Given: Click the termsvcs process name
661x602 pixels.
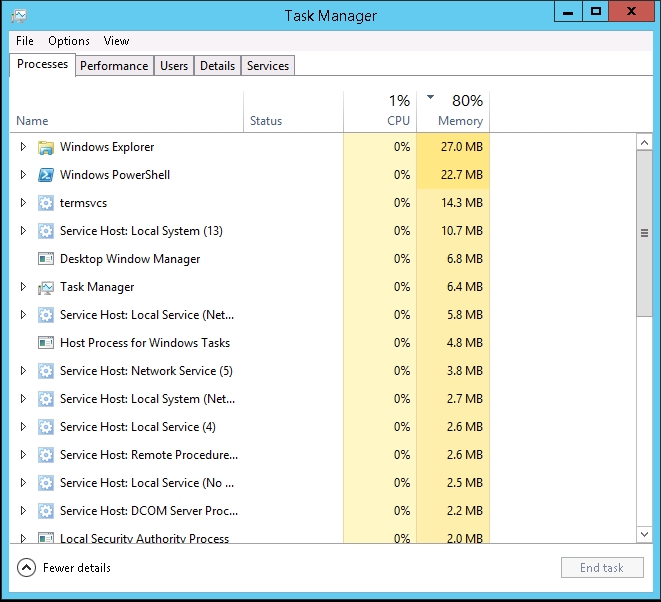Looking at the screenshot, I should tap(83, 203).
